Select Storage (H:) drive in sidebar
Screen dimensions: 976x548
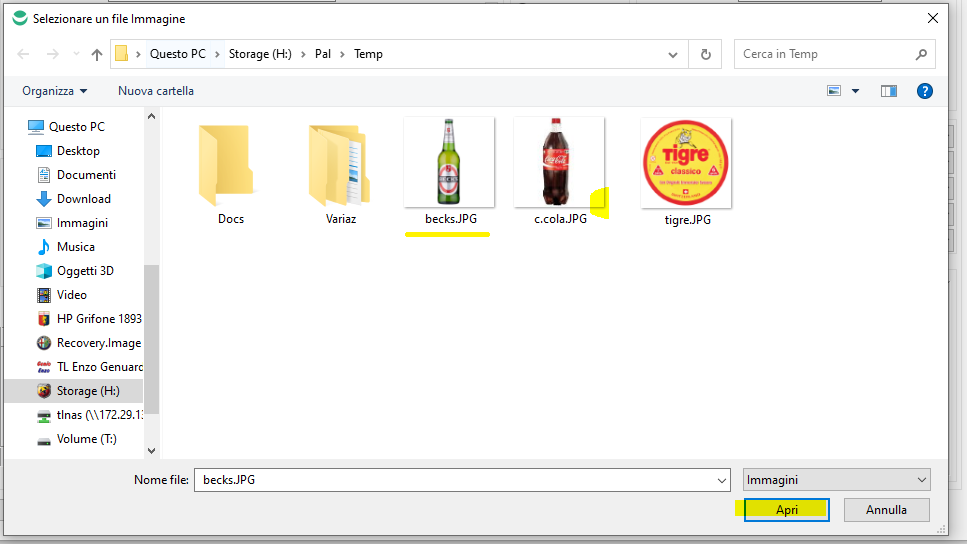tap(90, 391)
